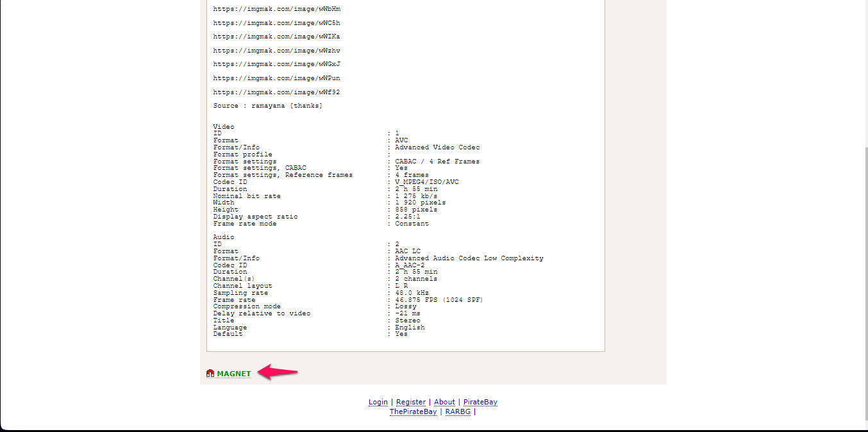
Task: Select the "2.25:1" aspect ratio value
Action: click(408, 217)
